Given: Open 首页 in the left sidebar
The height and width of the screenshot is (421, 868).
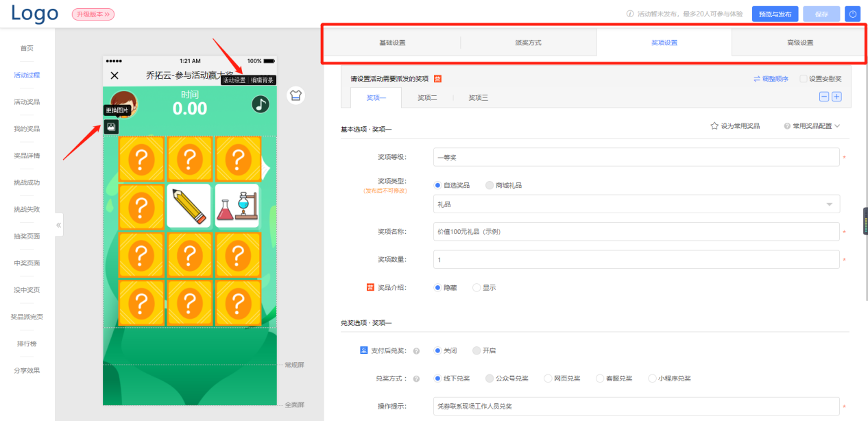Looking at the screenshot, I should tap(27, 48).
